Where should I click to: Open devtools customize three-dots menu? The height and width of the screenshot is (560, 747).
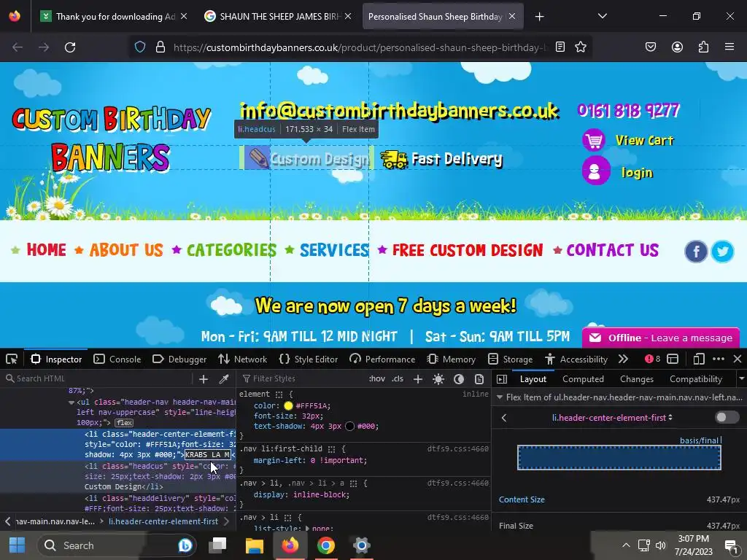pyautogui.click(x=719, y=359)
